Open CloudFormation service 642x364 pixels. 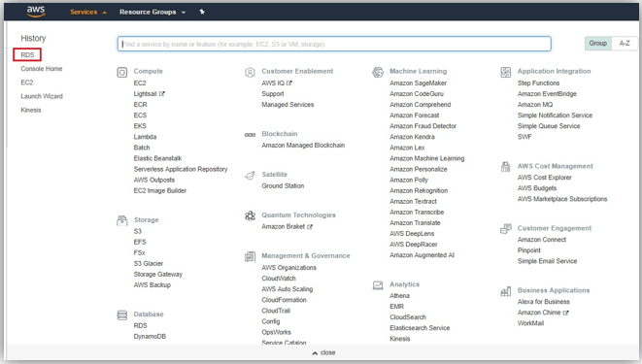(x=285, y=300)
